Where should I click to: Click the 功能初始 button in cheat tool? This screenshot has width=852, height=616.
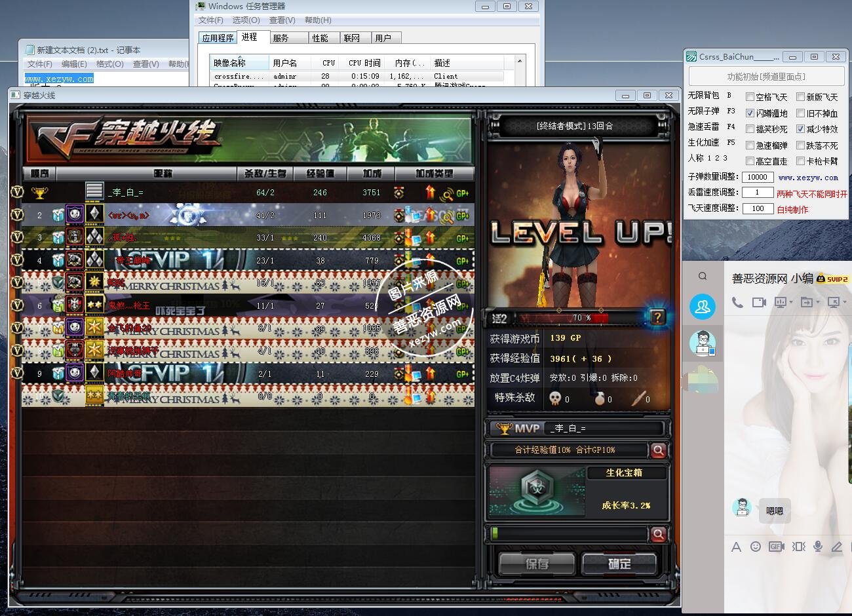pos(766,77)
